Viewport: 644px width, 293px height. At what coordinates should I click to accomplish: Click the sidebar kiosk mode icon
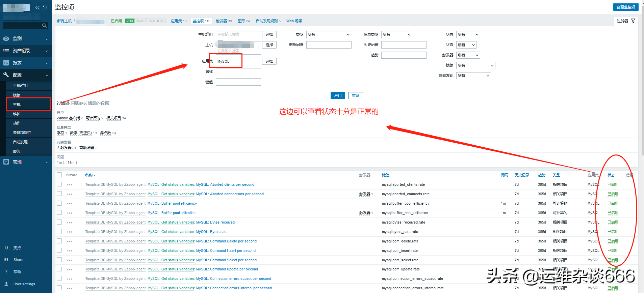(45, 7)
